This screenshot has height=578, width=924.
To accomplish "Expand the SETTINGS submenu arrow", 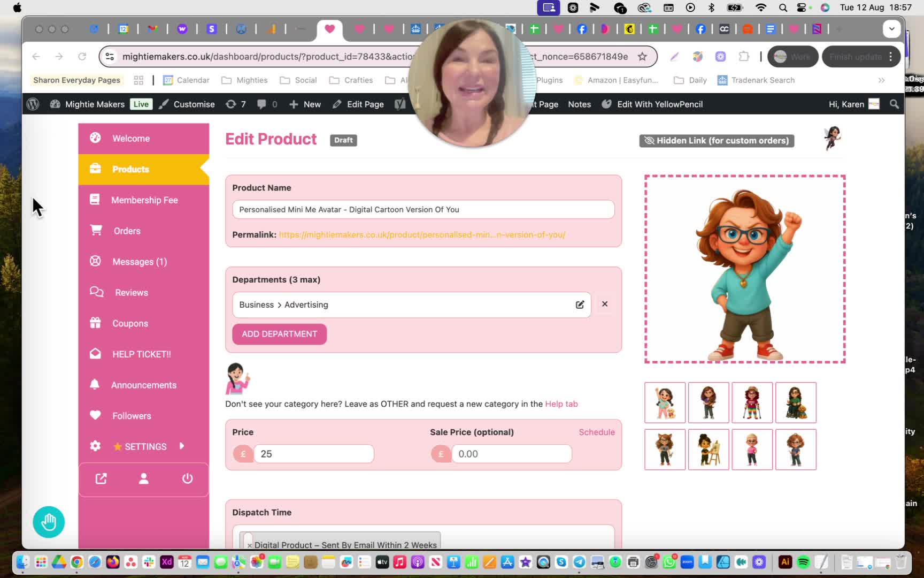I will pyautogui.click(x=182, y=446).
